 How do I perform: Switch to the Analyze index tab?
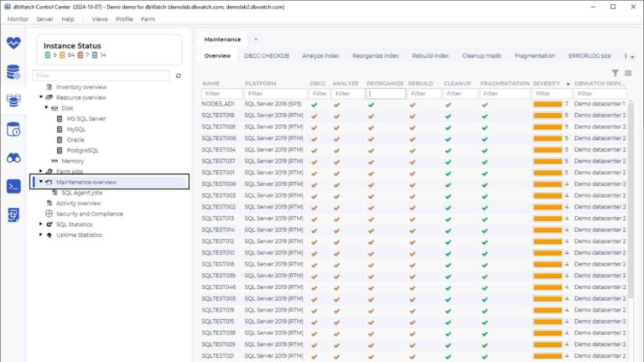[321, 56]
